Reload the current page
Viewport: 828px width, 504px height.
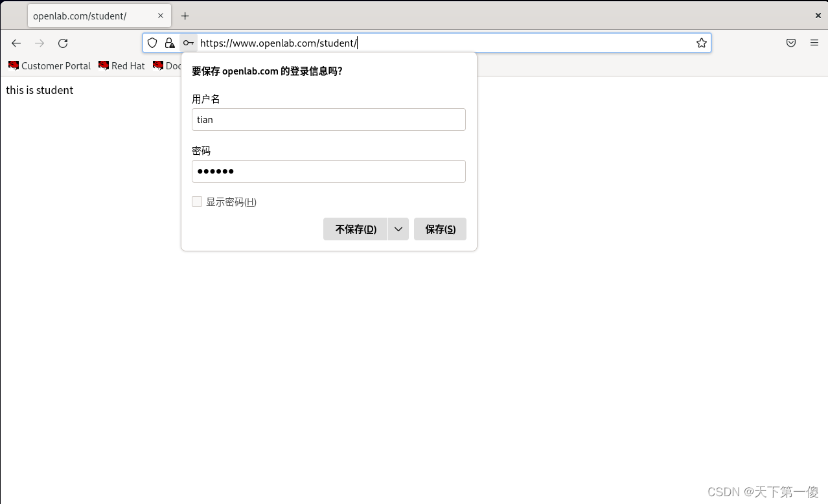(63, 43)
